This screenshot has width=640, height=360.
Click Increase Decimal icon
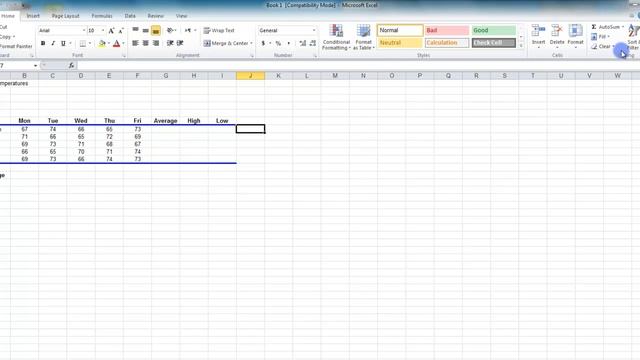coord(303,43)
